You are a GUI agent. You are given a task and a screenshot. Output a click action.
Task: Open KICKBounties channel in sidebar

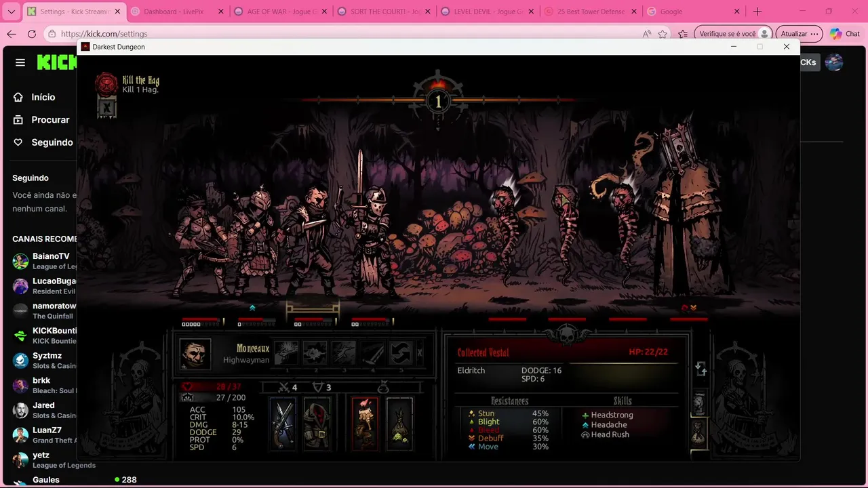[43, 335]
